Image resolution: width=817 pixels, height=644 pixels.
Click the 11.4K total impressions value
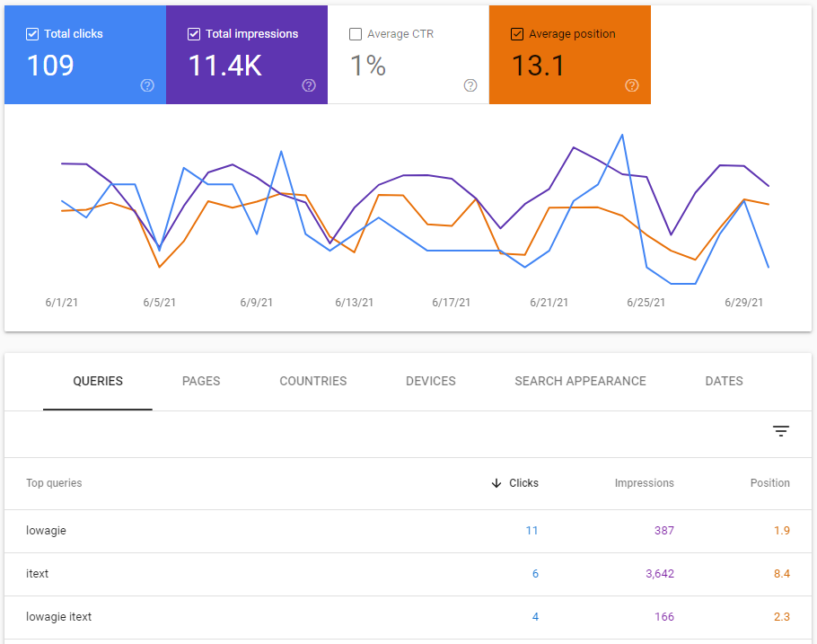(225, 66)
